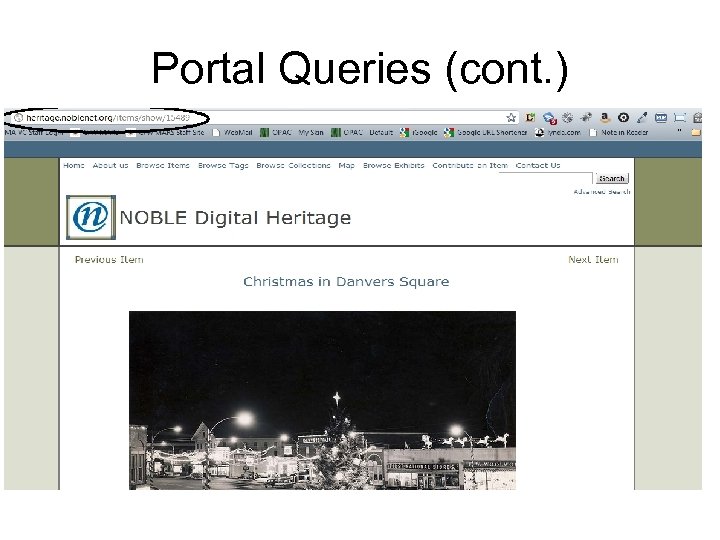This screenshot has width=720, height=540.
Task: Click the pushpin extension icon
Action: pos(586,118)
